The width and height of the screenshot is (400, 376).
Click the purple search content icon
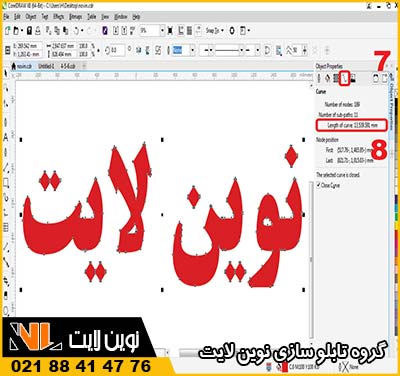coord(105,31)
